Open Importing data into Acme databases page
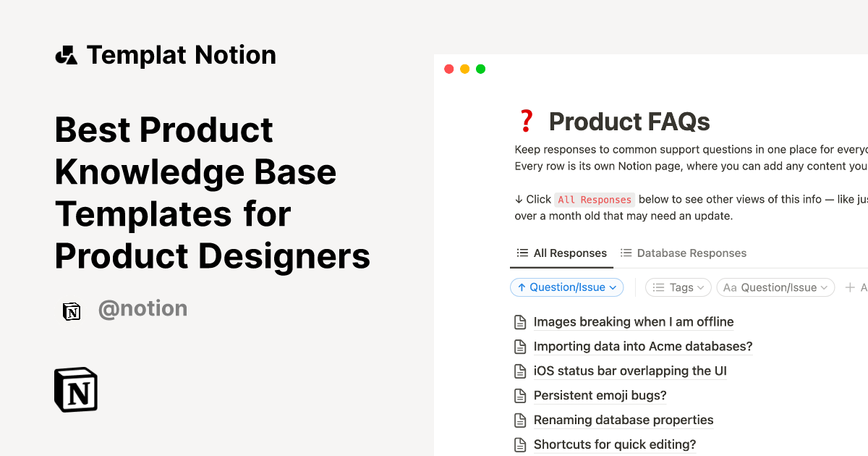The height and width of the screenshot is (456, 868). pyautogui.click(x=643, y=347)
